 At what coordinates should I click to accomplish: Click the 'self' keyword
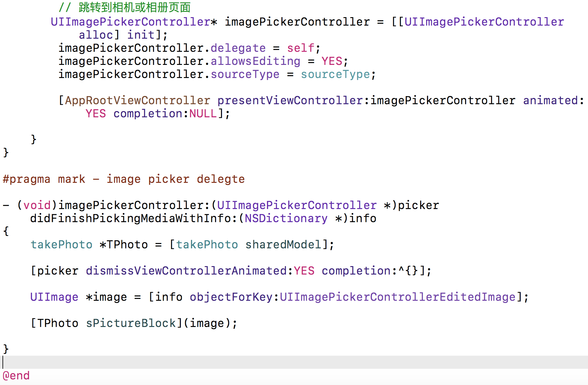[301, 48]
